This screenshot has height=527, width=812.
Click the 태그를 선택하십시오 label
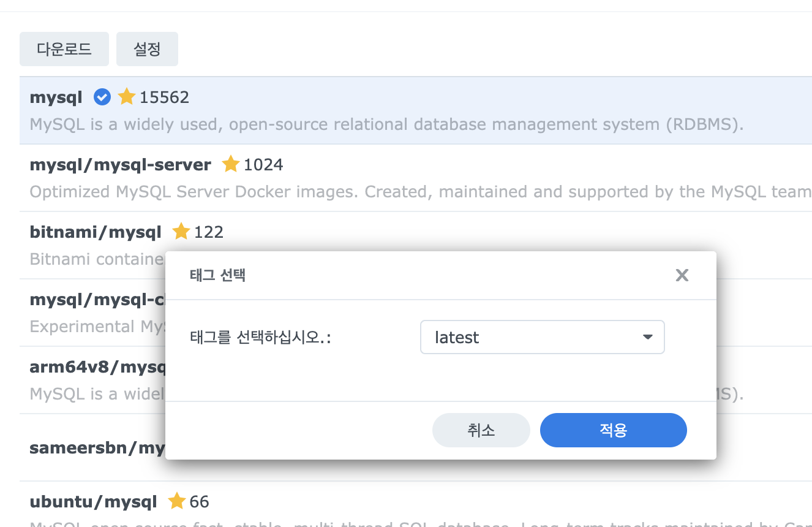tap(260, 338)
